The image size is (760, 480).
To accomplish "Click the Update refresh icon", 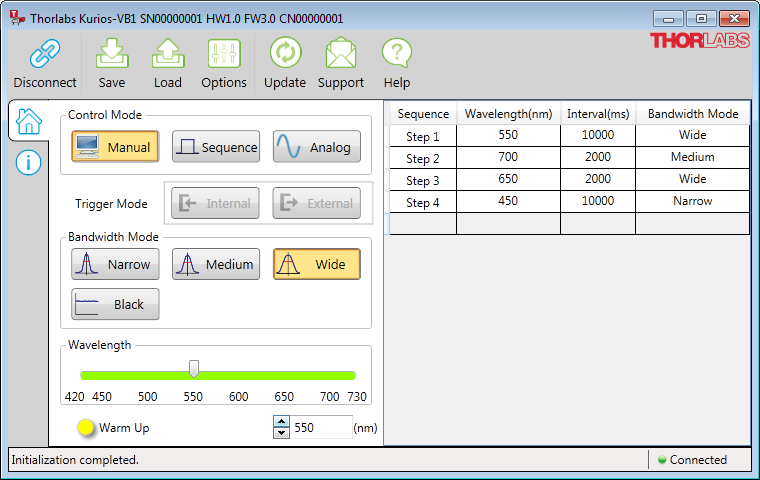I will (x=285, y=52).
